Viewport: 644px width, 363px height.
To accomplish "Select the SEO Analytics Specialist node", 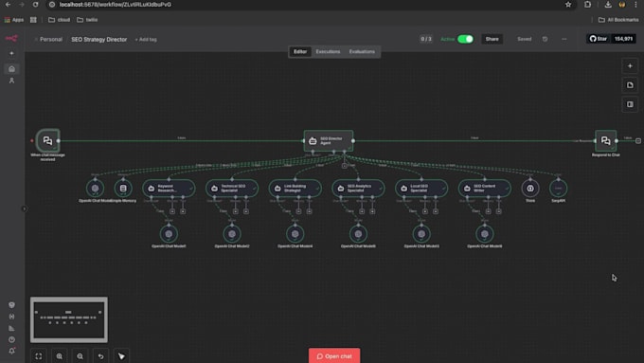I will (359, 189).
